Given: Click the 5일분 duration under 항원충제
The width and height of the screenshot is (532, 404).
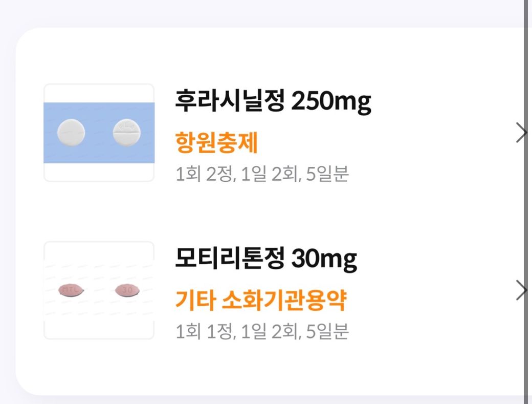Looking at the screenshot, I should 327,175.
